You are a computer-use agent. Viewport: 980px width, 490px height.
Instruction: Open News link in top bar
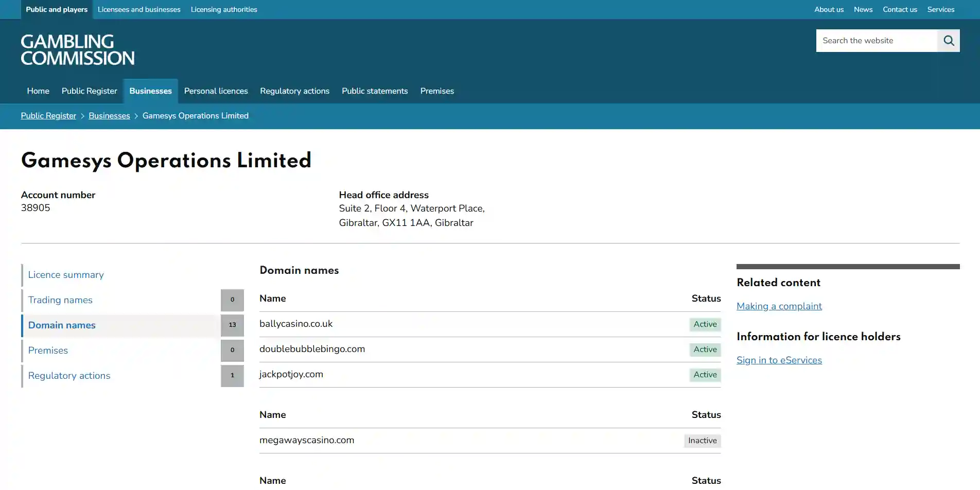click(863, 9)
